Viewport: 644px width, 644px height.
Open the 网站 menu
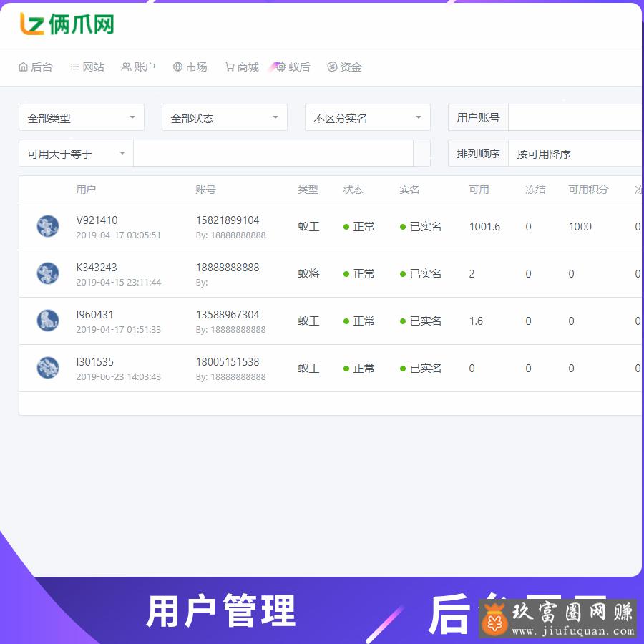87,67
